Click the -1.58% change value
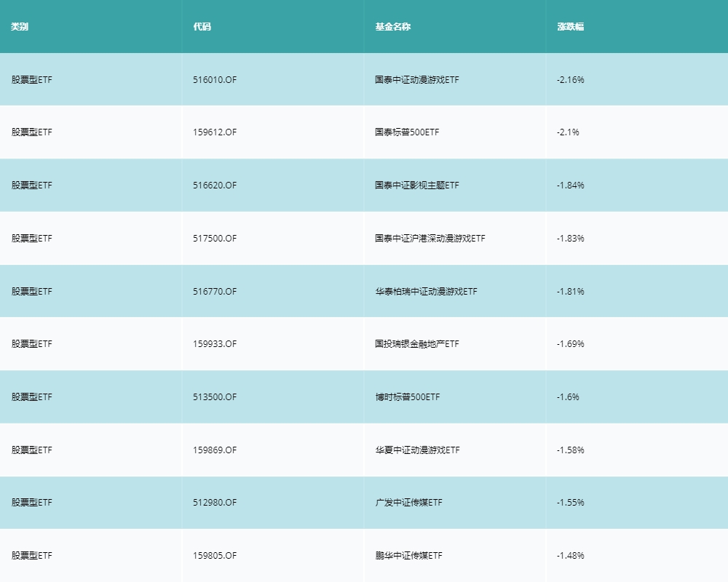Image resolution: width=728 pixels, height=582 pixels. coord(571,450)
